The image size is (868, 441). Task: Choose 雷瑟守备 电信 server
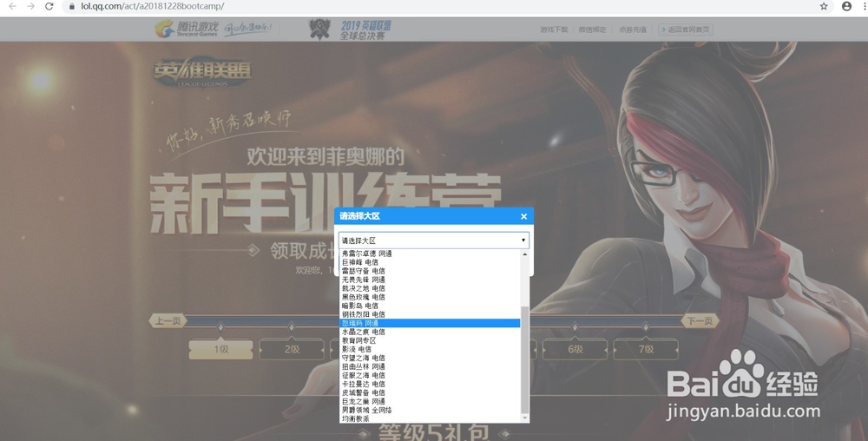430,271
